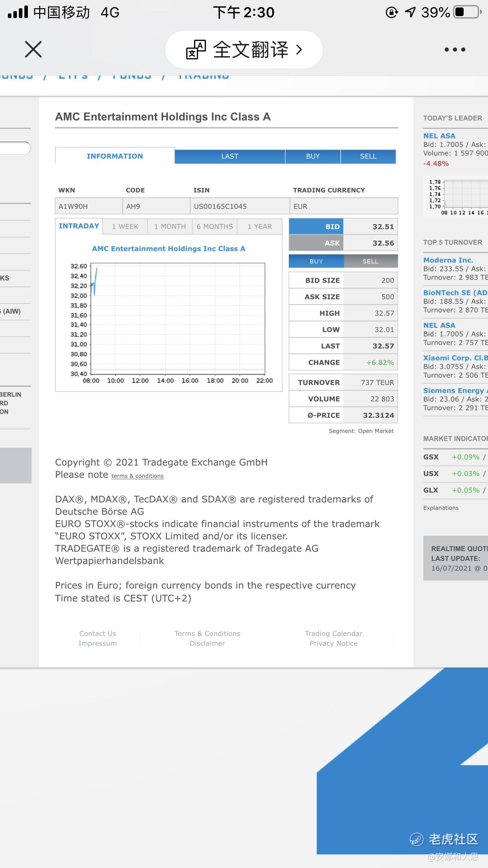Open BioNTech SE in Top 5 Turnover
The height and width of the screenshot is (868, 488).
[x=455, y=293]
